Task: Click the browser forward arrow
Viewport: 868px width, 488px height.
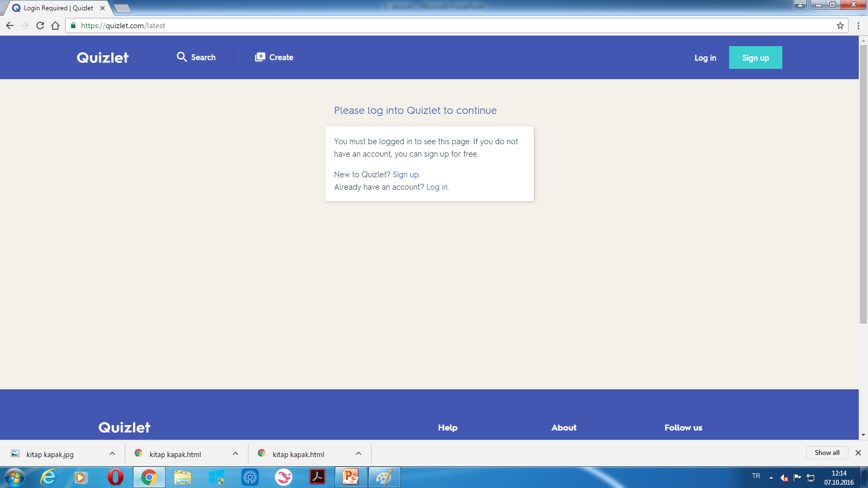Action: click(x=25, y=25)
